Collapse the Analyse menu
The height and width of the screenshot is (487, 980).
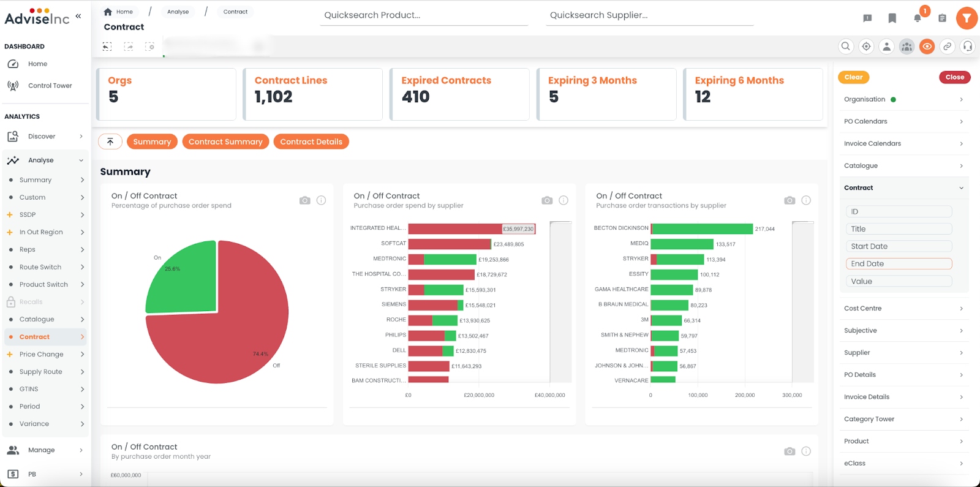(45, 160)
